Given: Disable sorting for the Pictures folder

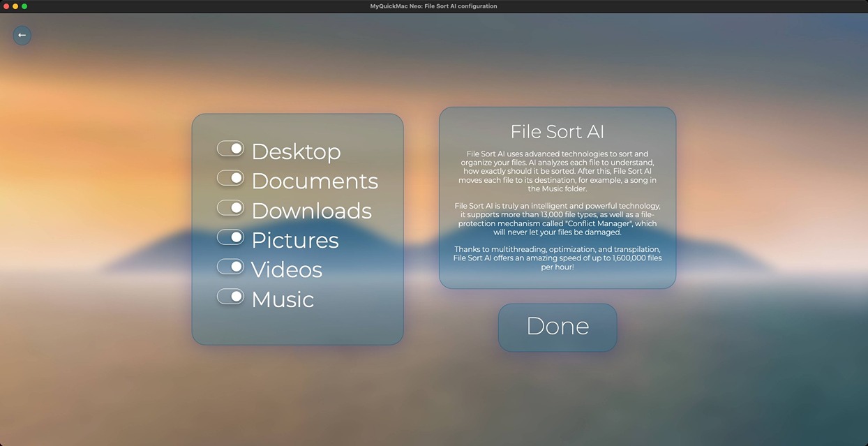Looking at the screenshot, I should (230, 237).
